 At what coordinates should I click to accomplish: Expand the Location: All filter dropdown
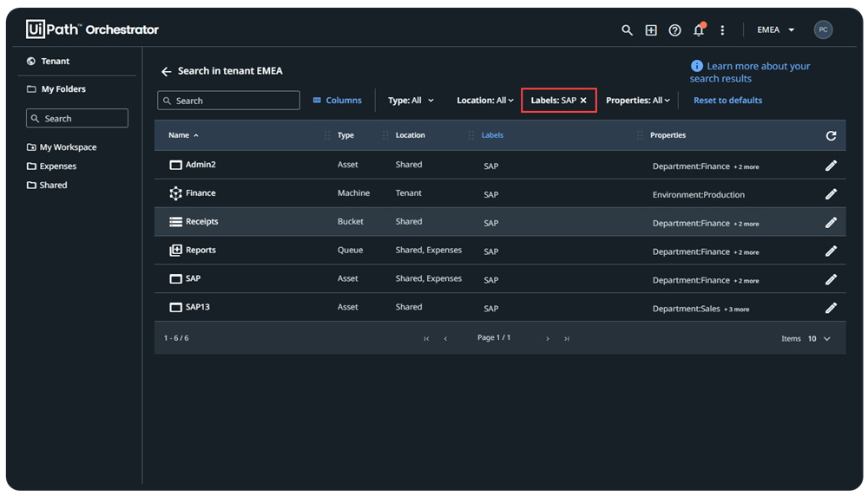484,101
